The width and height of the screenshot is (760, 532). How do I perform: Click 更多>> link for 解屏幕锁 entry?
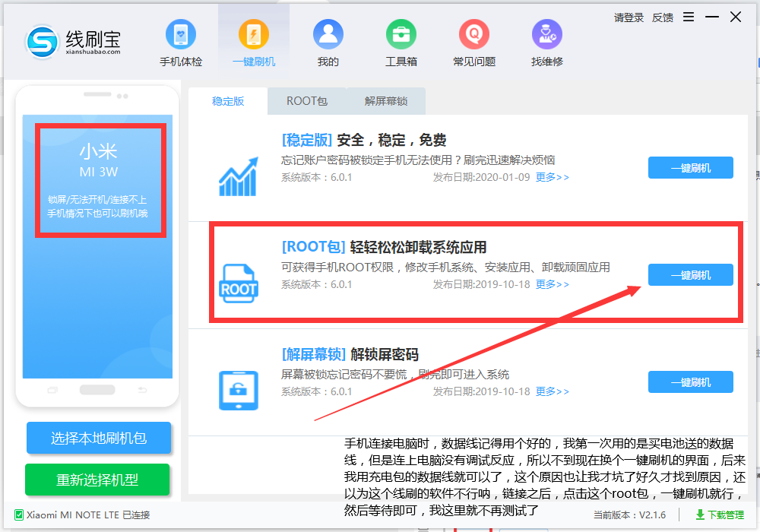[552, 391]
